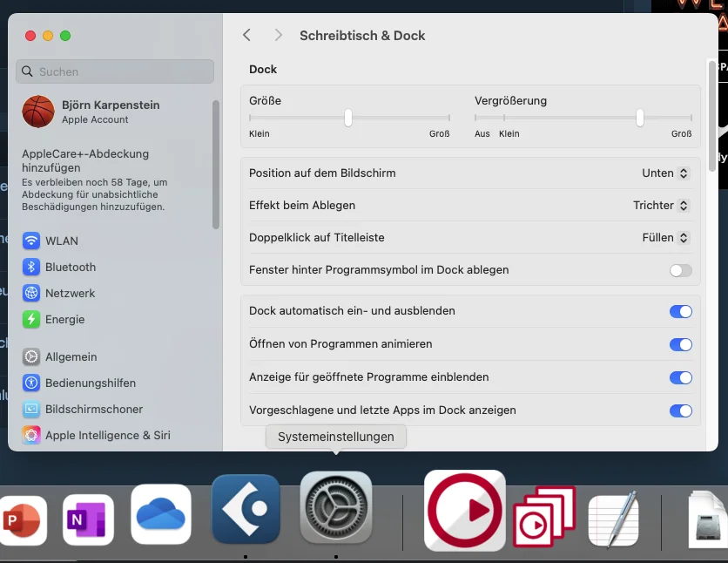Open the Position auf dem Bildschirm dropdown
Viewport: 728px width, 563px height.
click(x=664, y=173)
